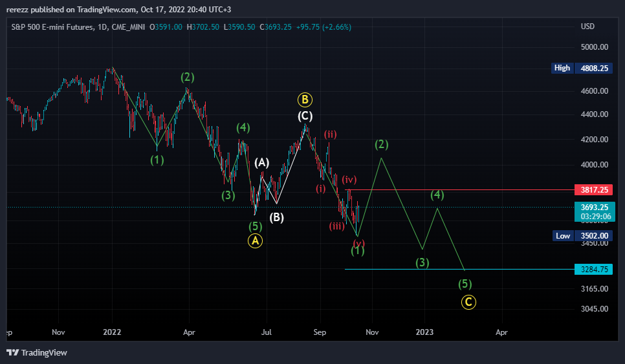Click the High 4808.25 price label

point(582,68)
